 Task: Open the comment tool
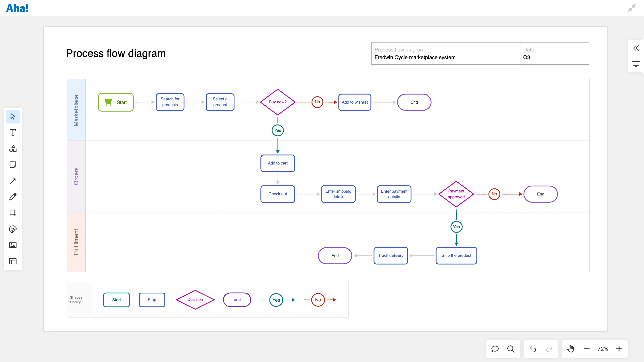(495, 349)
